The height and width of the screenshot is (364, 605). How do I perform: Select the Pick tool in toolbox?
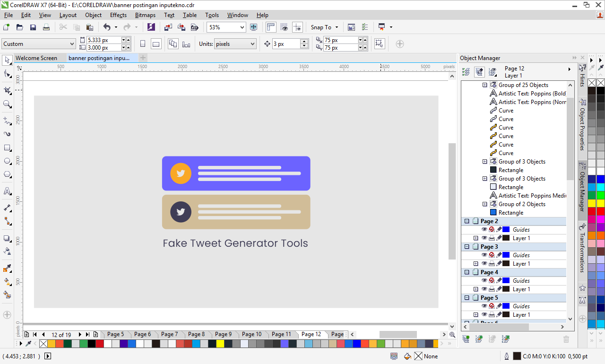(7, 60)
